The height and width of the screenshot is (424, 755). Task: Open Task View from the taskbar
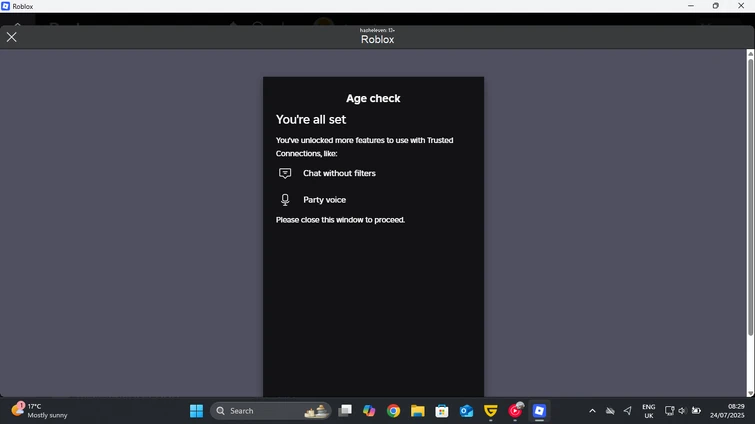[345, 411]
